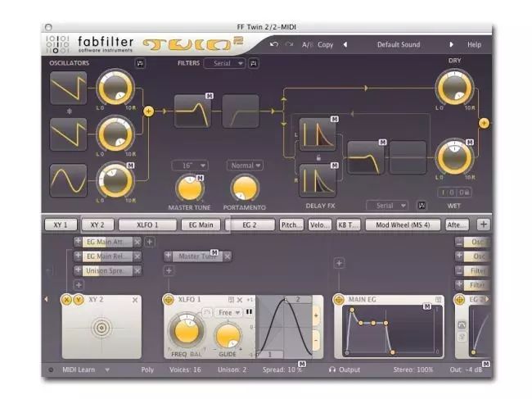Click the redo arrow icon

289,44
